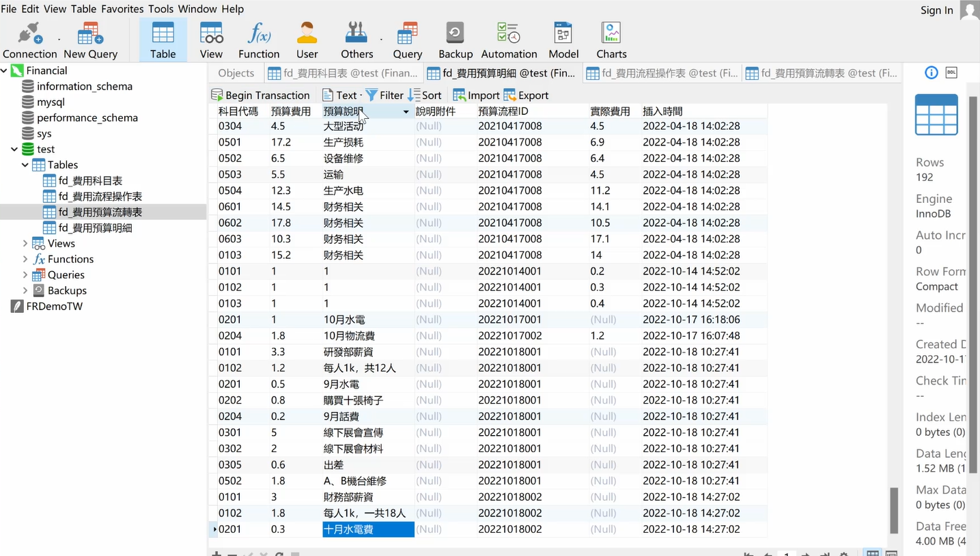
Task: Select the performance_schema database in the tree
Action: point(87,117)
